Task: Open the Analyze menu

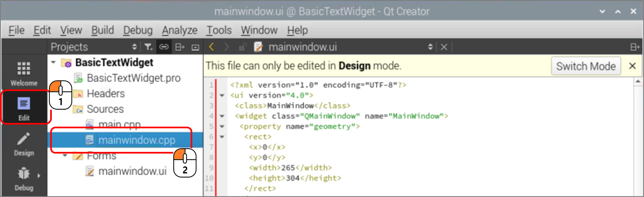Action: coord(179,30)
